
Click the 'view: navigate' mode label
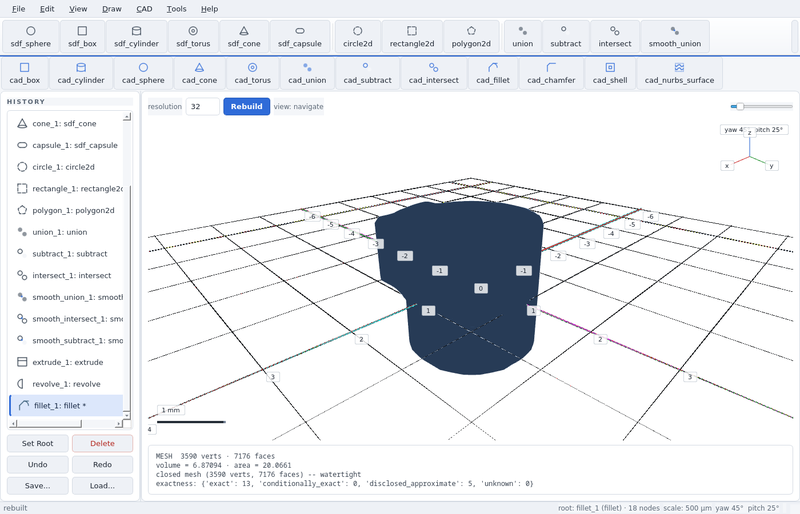[x=298, y=106]
